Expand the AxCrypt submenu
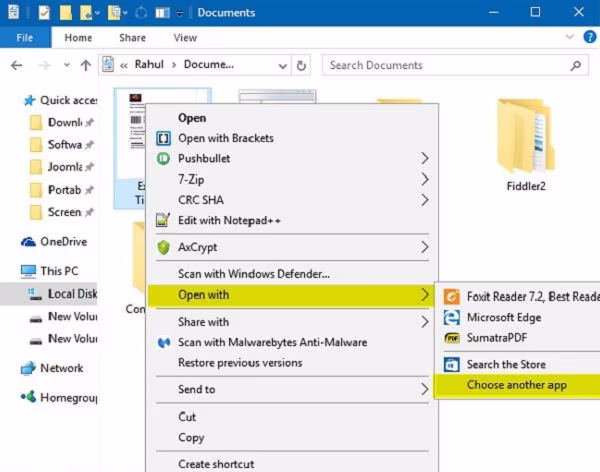 pos(292,247)
